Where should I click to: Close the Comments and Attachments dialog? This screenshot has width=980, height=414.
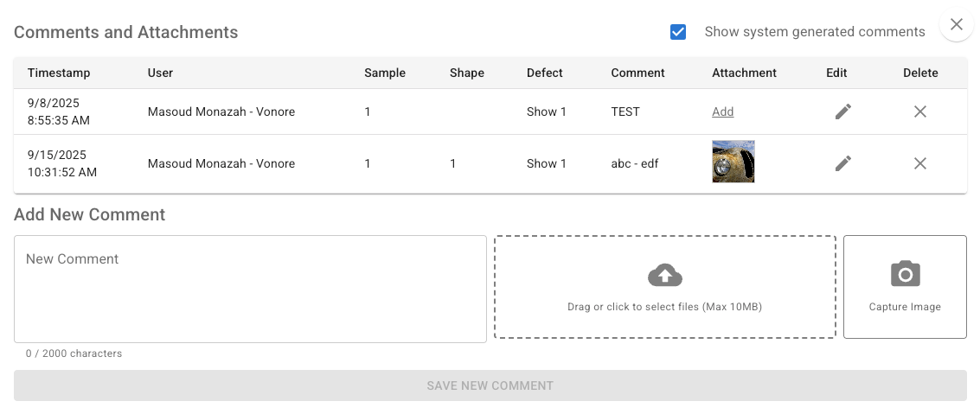point(957,24)
